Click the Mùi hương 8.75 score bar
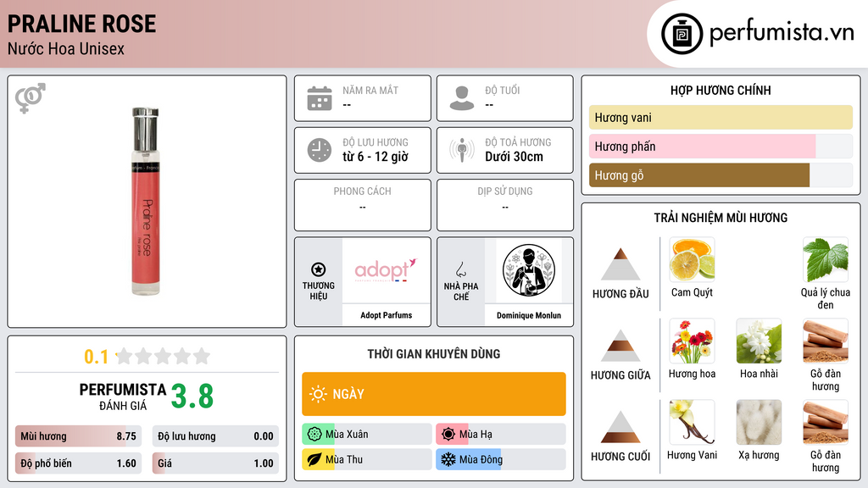Image resolution: width=868 pixels, height=488 pixels. tap(78, 436)
